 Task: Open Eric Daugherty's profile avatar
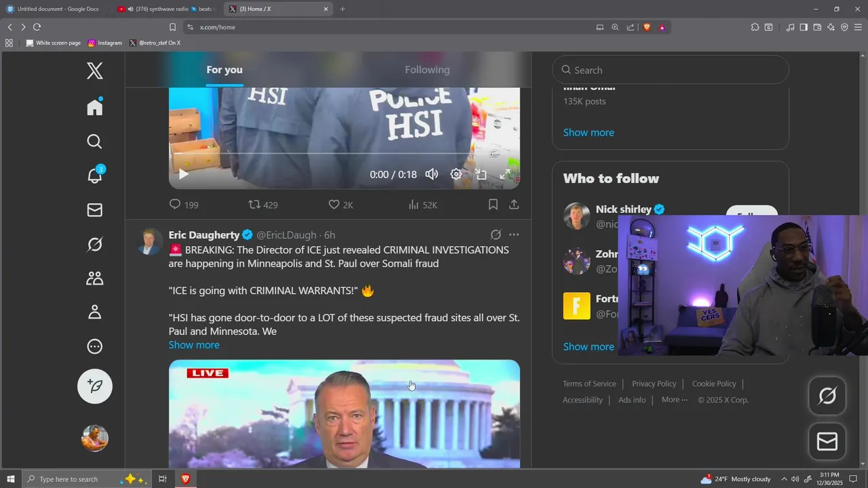[150, 241]
